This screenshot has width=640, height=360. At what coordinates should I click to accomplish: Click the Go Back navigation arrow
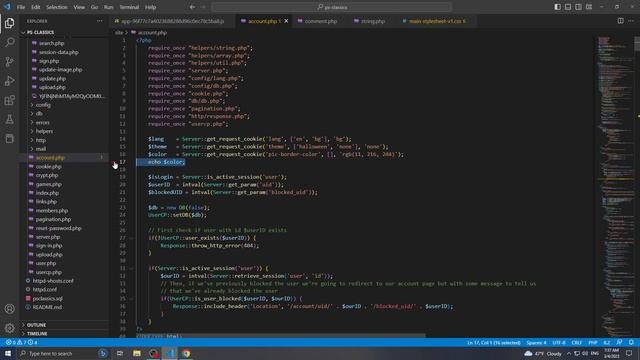192,7
